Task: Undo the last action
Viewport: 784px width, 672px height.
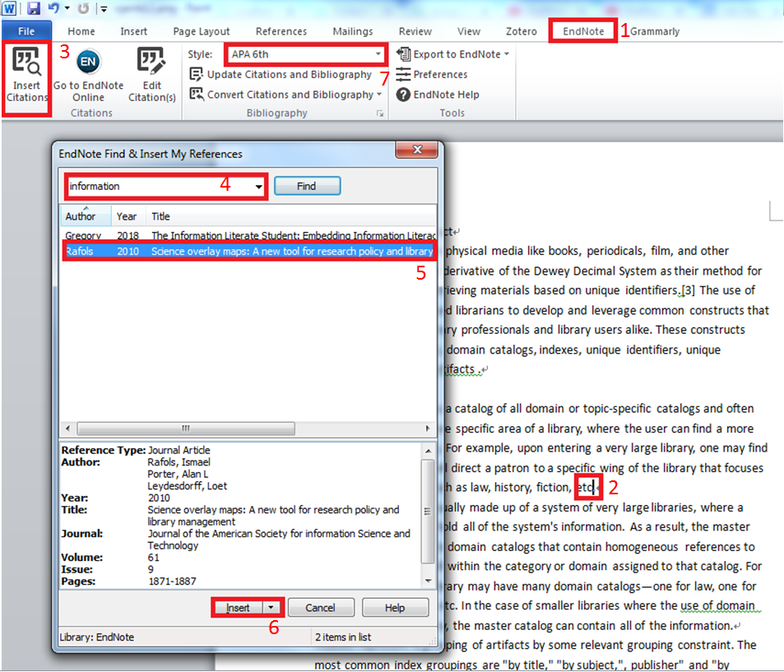Action: coord(53,8)
